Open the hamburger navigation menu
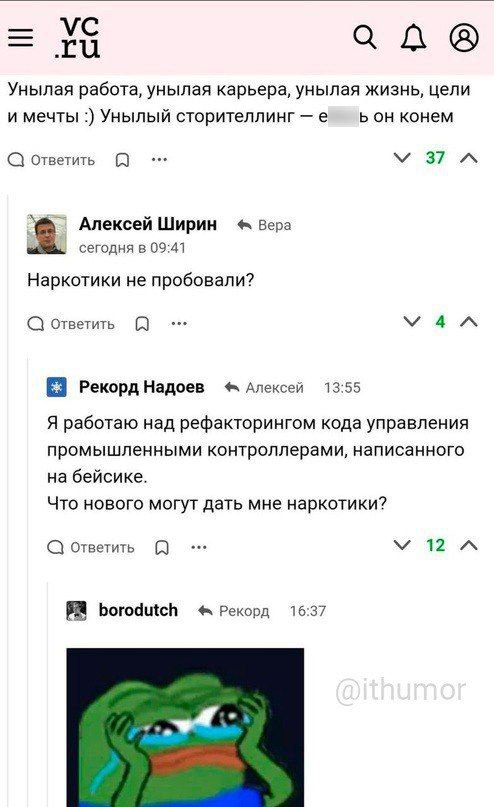The width and height of the screenshot is (494, 807). 21,38
